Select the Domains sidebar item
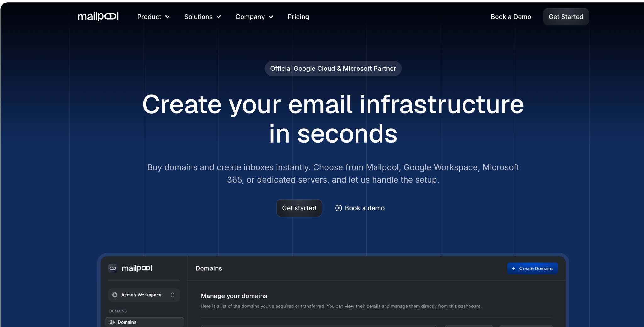Viewport: 644px width, 327px height. pos(145,322)
